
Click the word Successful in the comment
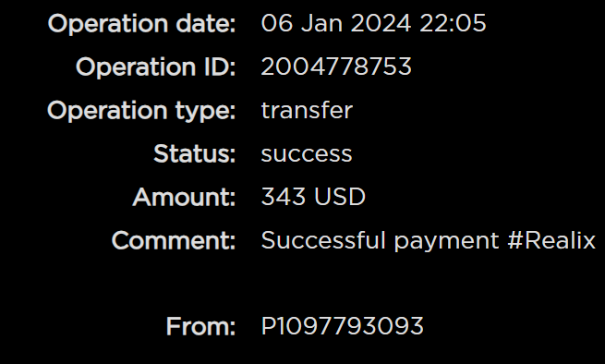point(323,240)
